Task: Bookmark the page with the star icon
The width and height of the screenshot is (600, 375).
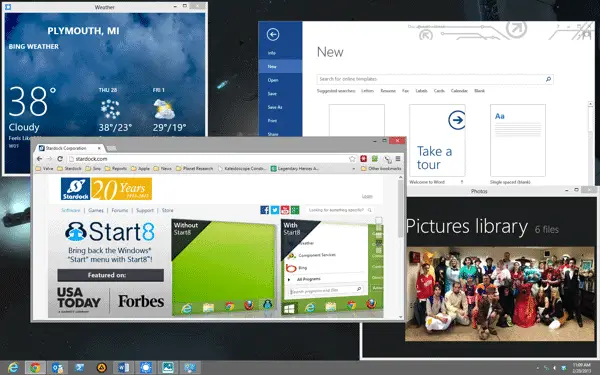Action: [x=352, y=159]
